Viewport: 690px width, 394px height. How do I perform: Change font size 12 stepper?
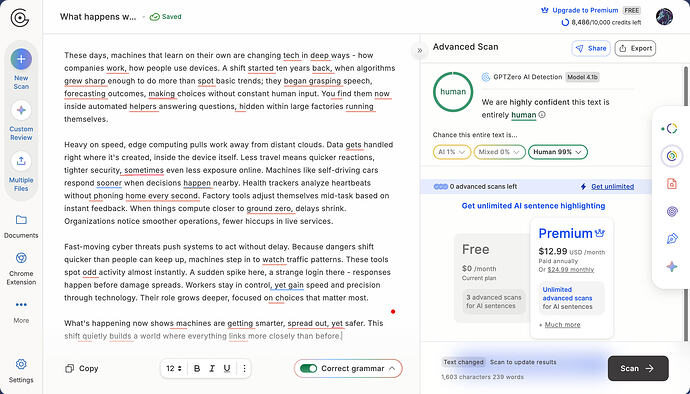pyautogui.click(x=174, y=368)
